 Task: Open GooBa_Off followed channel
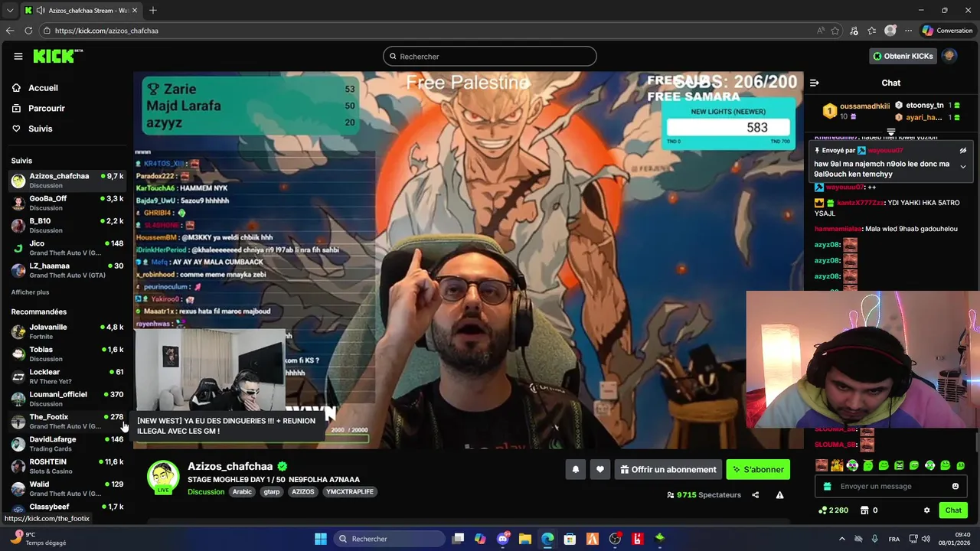(67, 203)
